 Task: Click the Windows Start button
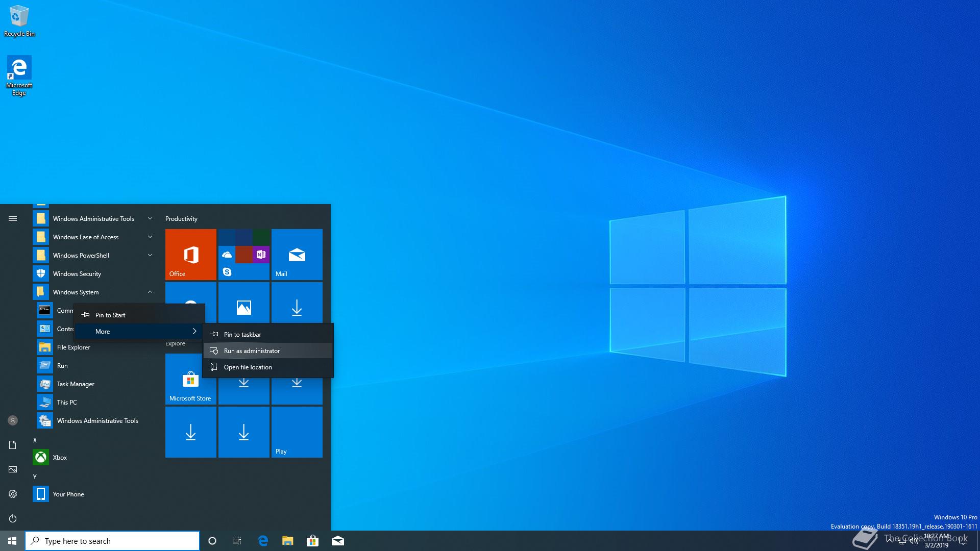(x=12, y=541)
